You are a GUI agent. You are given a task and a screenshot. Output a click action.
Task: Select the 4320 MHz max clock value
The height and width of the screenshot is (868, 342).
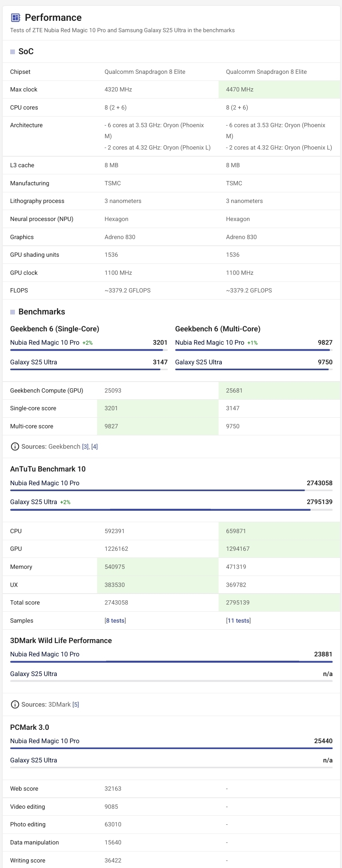point(118,90)
